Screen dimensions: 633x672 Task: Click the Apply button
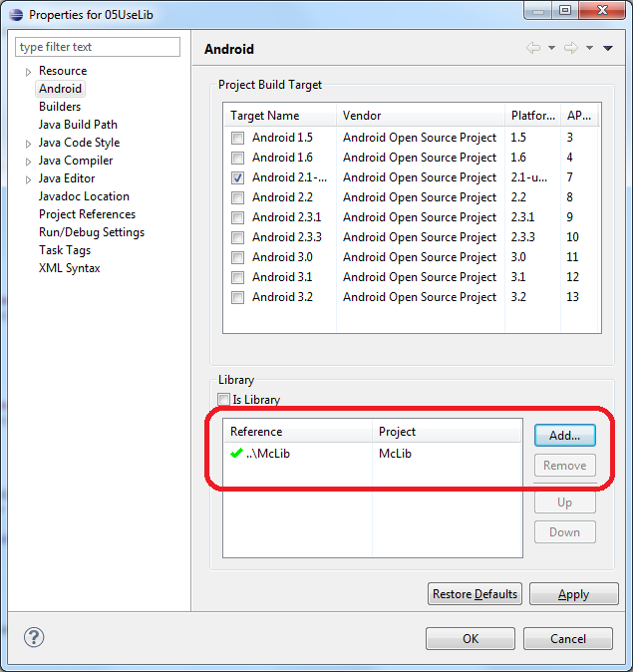(x=574, y=594)
